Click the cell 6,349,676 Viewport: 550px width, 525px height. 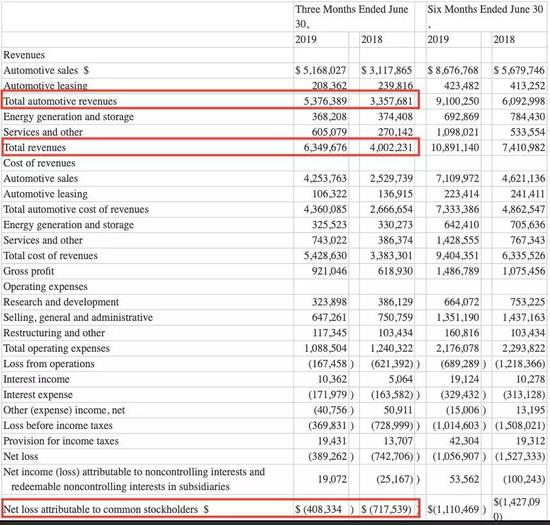click(x=325, y=148)
